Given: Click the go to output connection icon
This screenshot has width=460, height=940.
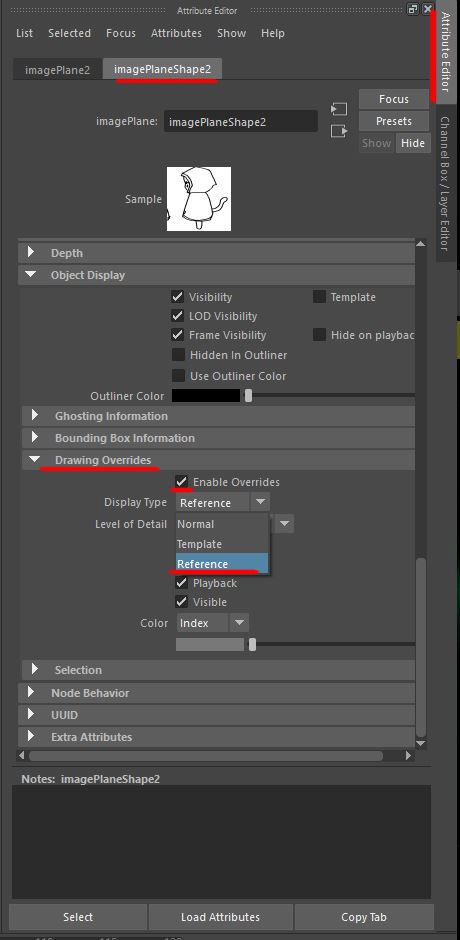Looking at the screenshot, I should coord(339,131).
